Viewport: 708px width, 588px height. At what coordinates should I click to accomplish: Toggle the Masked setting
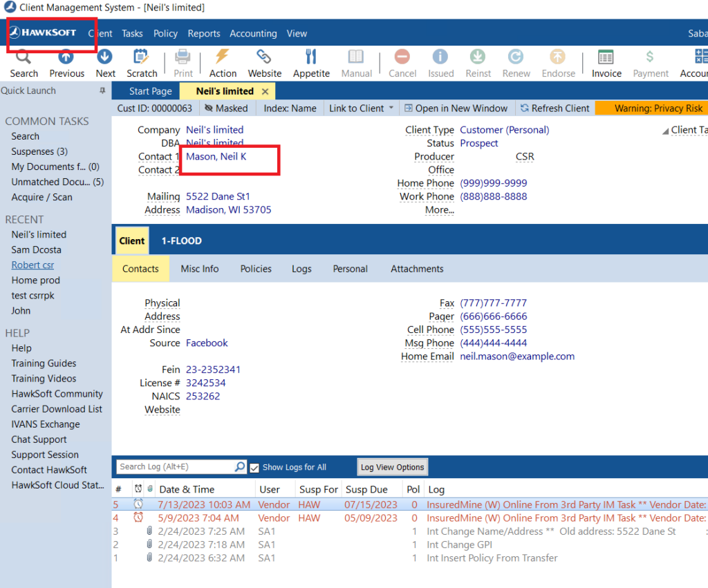[x=226, y=108]
